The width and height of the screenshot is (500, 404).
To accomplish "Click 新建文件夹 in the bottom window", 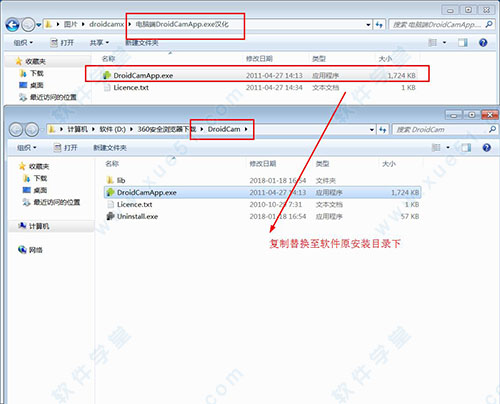I will tap(110, 148).
